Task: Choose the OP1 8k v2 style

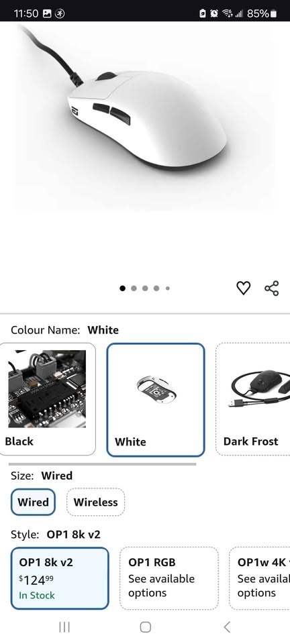Action: click(60, 578)
